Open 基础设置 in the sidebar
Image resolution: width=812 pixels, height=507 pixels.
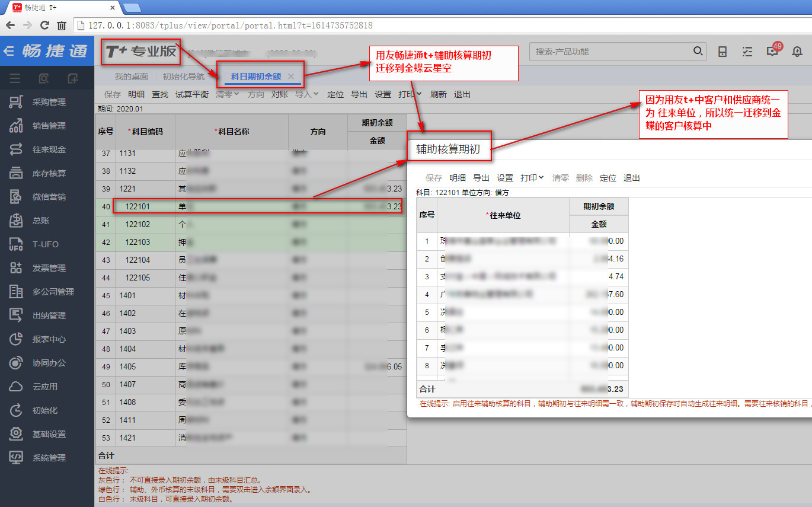click(49, 434)
